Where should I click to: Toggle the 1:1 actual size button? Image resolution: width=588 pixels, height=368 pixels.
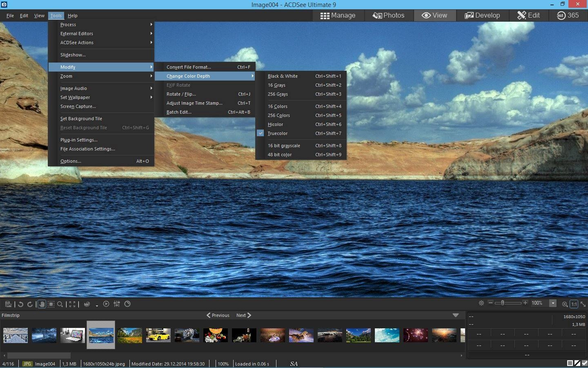pyautogui.click(x=574, y=304)
